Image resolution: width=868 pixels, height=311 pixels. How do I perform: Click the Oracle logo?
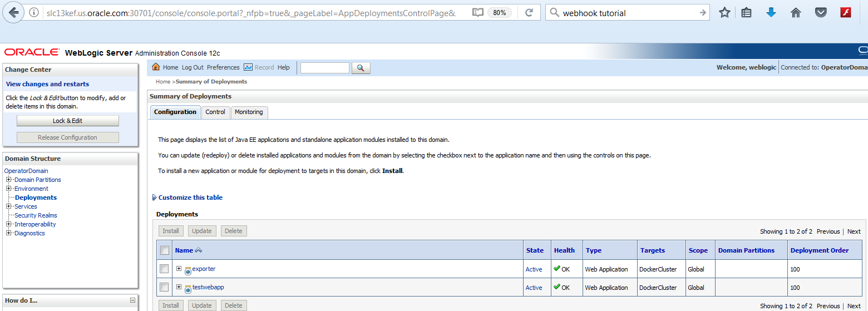(32, 52)
